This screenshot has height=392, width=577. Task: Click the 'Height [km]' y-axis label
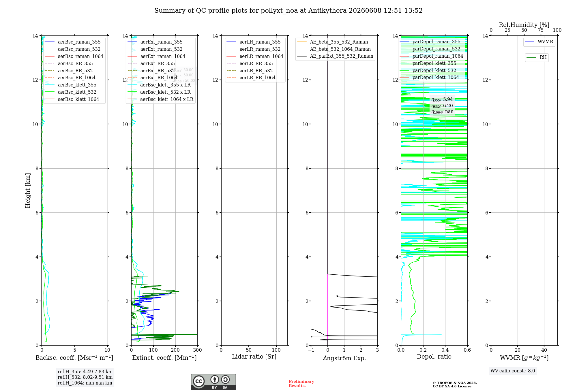[28, 191]
